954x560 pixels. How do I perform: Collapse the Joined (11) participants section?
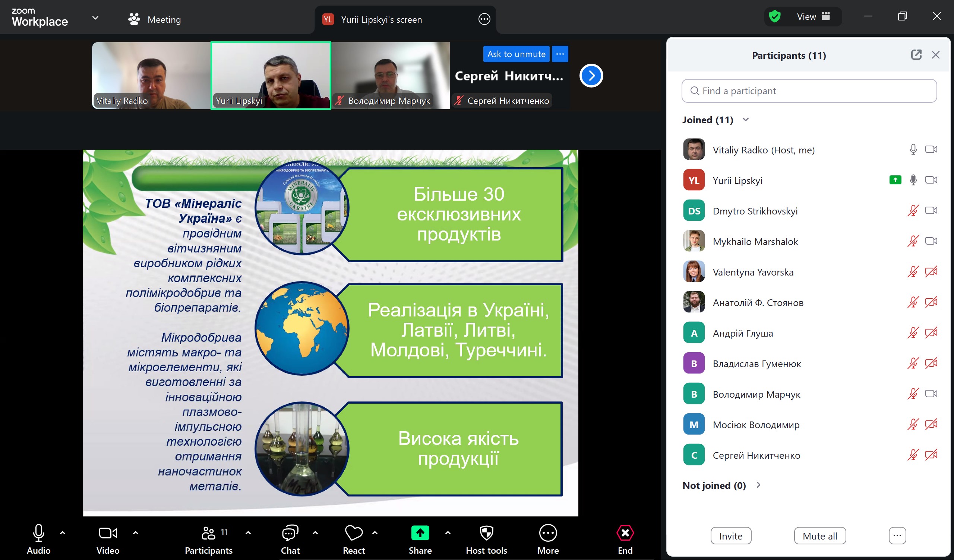coord(746,120)
